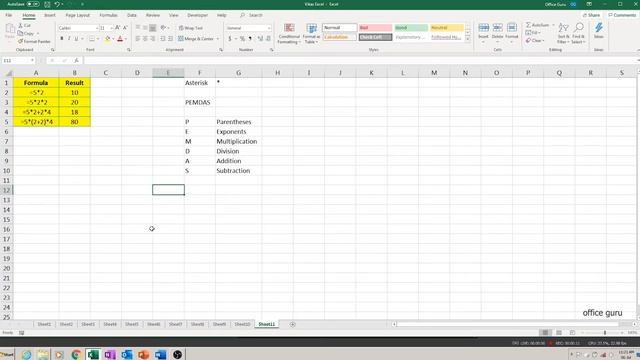Click Align Left icon
This screenshot has height=360, width=640.
[x=138, y=39]
